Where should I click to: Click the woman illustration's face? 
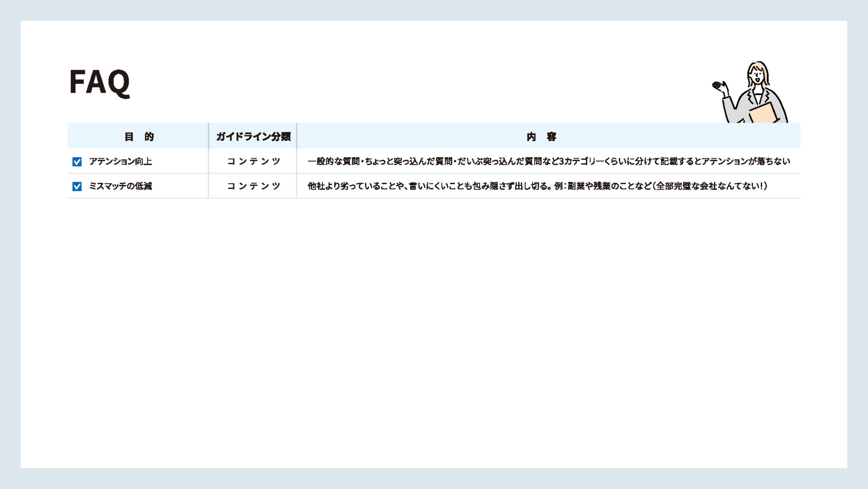(757, 76)
